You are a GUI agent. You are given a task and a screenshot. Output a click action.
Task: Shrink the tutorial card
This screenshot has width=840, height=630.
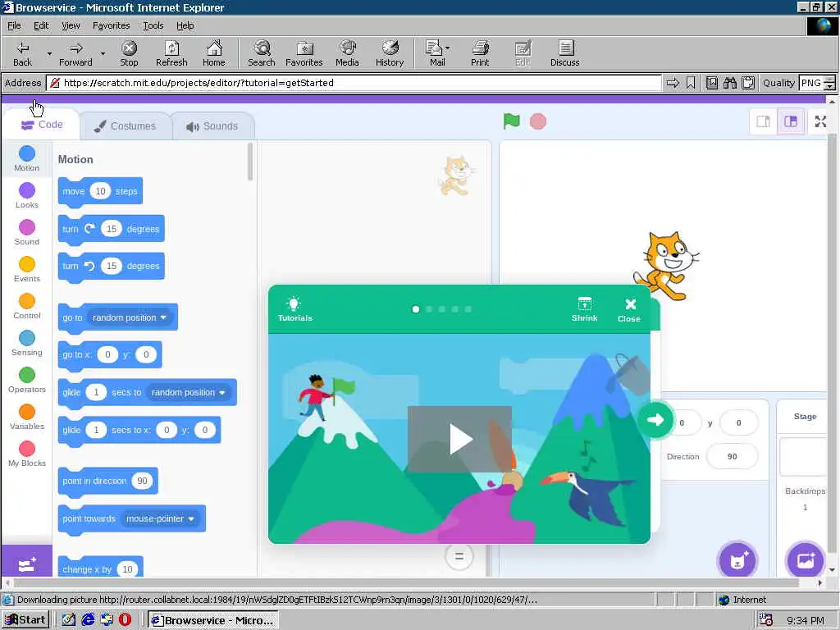(584, 309)
